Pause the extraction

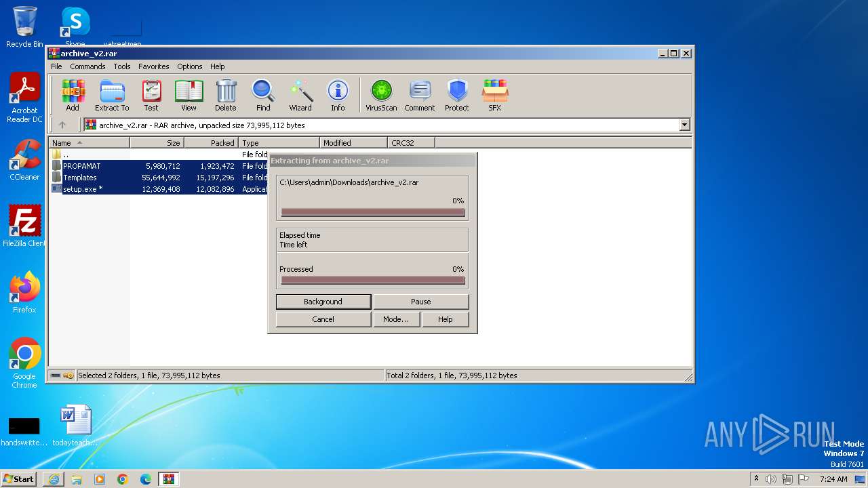420,302
